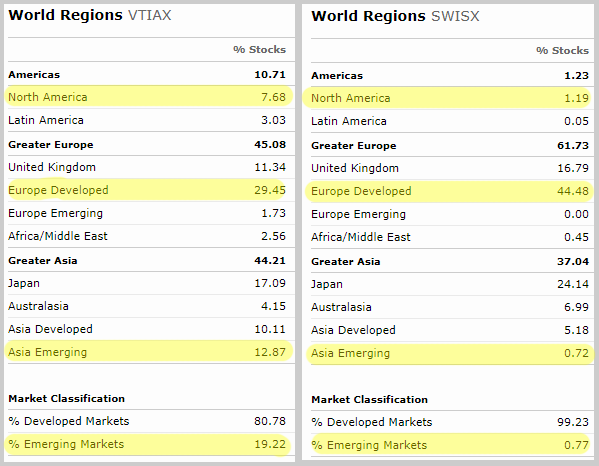Click Market Classification heading in SWISX panel
The height and width of the screenshot is (466, 599).
pyautogui.click(x=369, y=400)
